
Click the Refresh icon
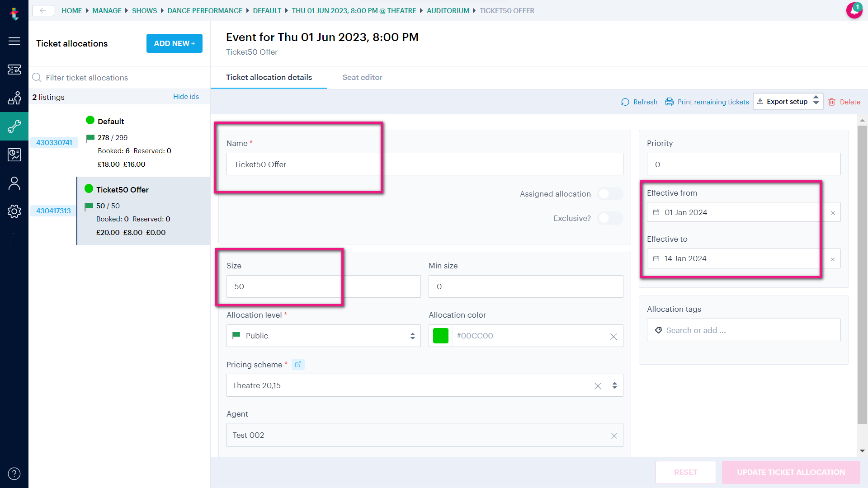coord(625,102)
